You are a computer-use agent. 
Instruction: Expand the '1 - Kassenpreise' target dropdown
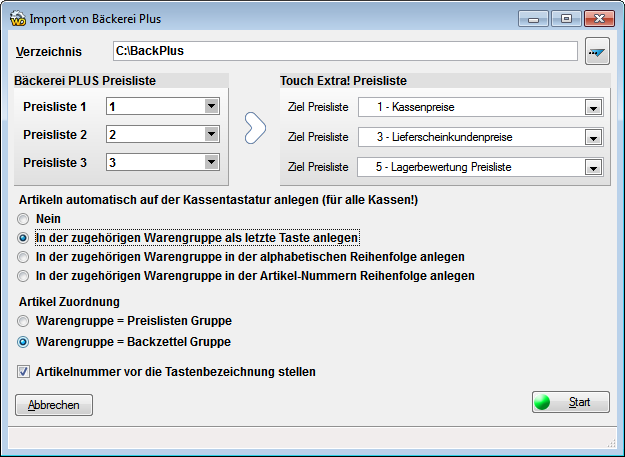[594, 108]
